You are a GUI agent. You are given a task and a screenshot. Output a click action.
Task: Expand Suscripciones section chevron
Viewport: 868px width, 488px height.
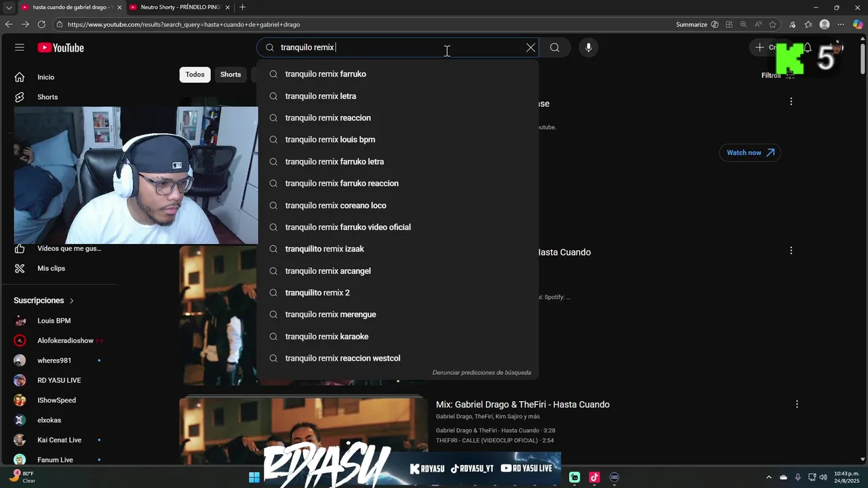[x=71, y=300]
